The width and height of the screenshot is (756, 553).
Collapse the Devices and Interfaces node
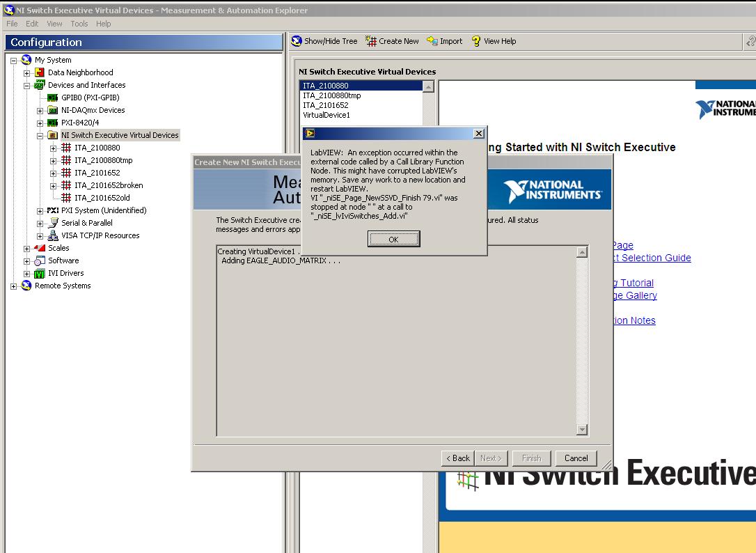26,86
